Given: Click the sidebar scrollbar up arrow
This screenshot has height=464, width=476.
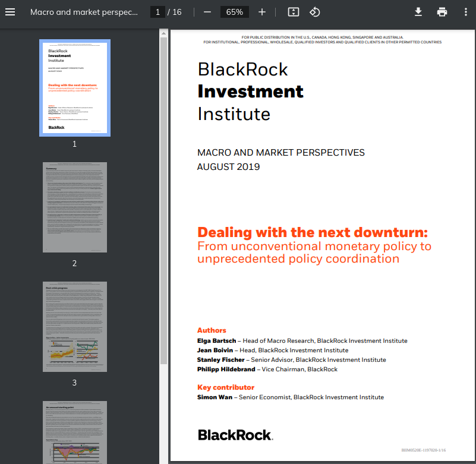Looking at the screenshot, I should pos(163,33).
